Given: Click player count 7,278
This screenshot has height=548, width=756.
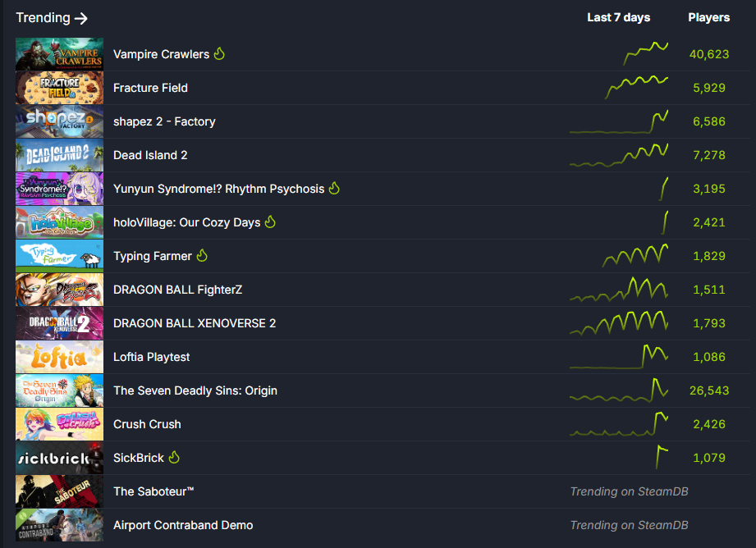Looking at the screenshot, I should point(709,155).
